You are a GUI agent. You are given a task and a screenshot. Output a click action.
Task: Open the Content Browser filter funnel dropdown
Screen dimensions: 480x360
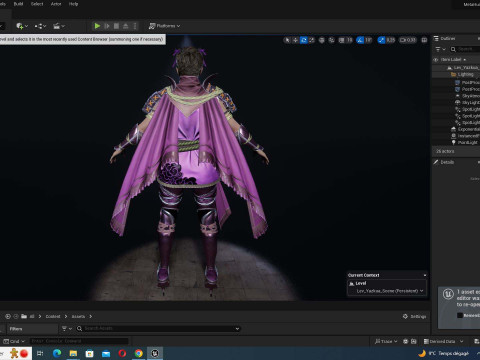(67, 329)
